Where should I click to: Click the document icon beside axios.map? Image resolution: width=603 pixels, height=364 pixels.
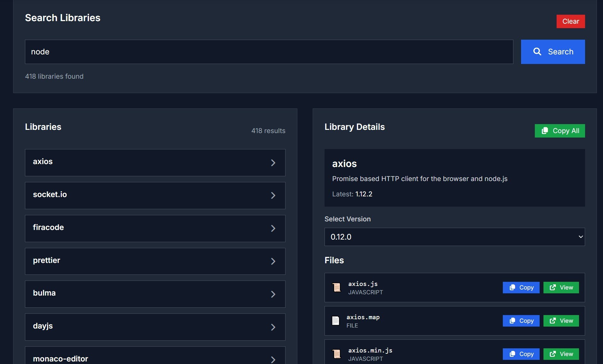[x=335, y=321]
